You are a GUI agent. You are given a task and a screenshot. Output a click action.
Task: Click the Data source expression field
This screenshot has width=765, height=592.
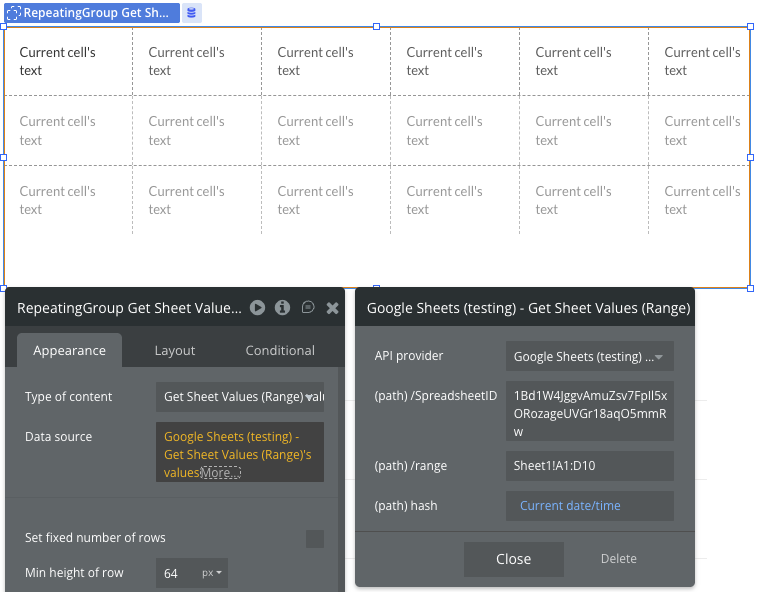[239, 453]
